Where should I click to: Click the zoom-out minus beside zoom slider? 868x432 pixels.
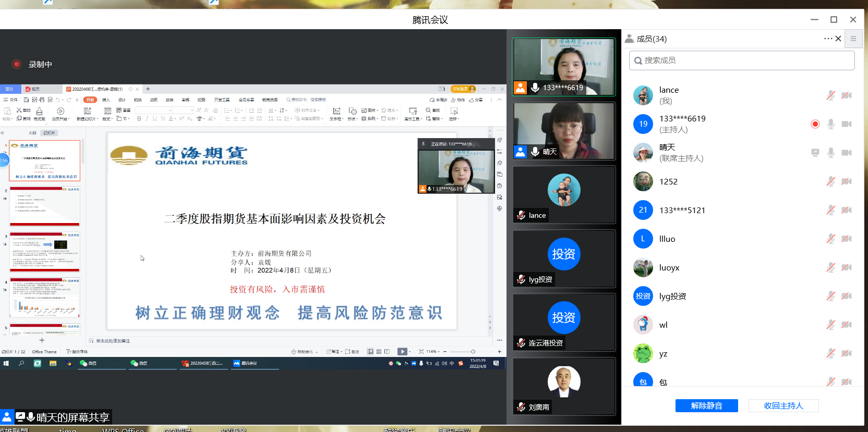coord(445,352)
